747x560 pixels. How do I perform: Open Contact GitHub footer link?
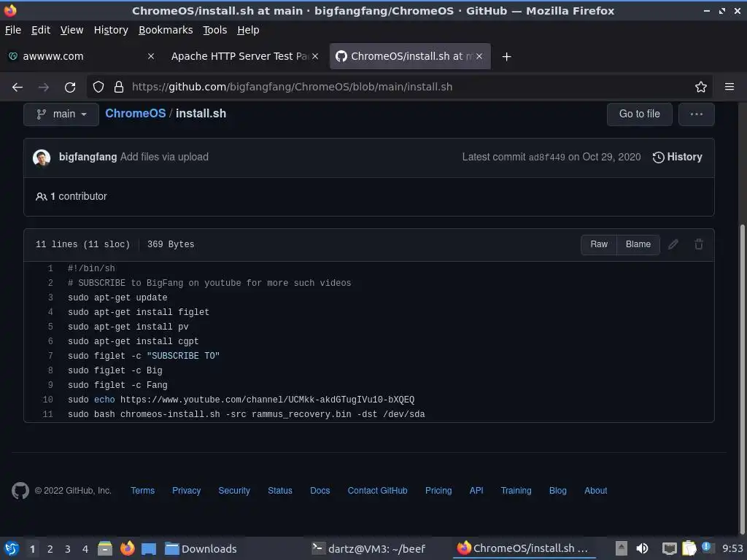[377, 491]
